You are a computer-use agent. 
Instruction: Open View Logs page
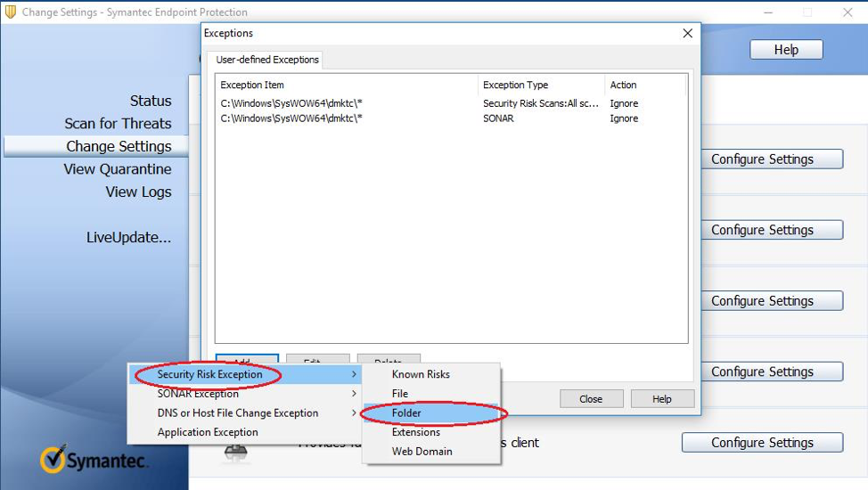tap(138, 192)
